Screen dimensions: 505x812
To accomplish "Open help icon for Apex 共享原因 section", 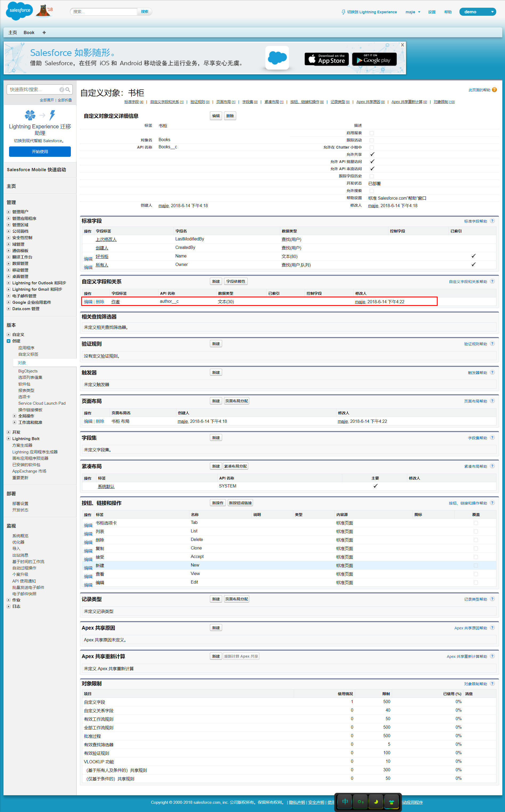I will pos(492,628).
